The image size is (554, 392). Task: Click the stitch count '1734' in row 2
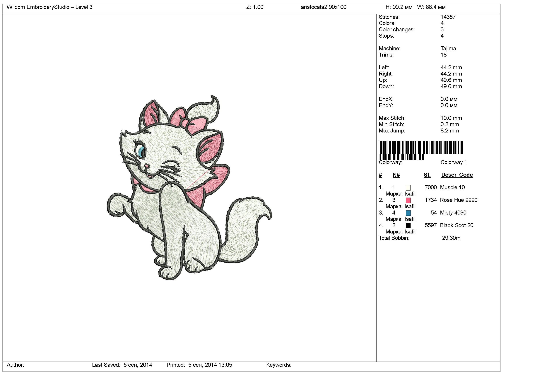431,200
